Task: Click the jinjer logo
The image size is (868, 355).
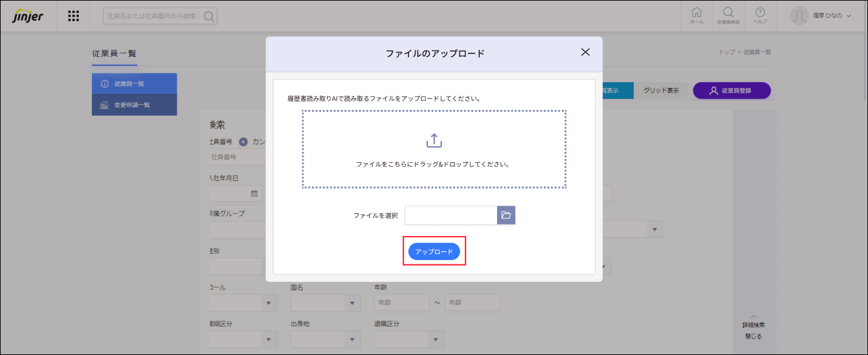Action: coord(28,16)
